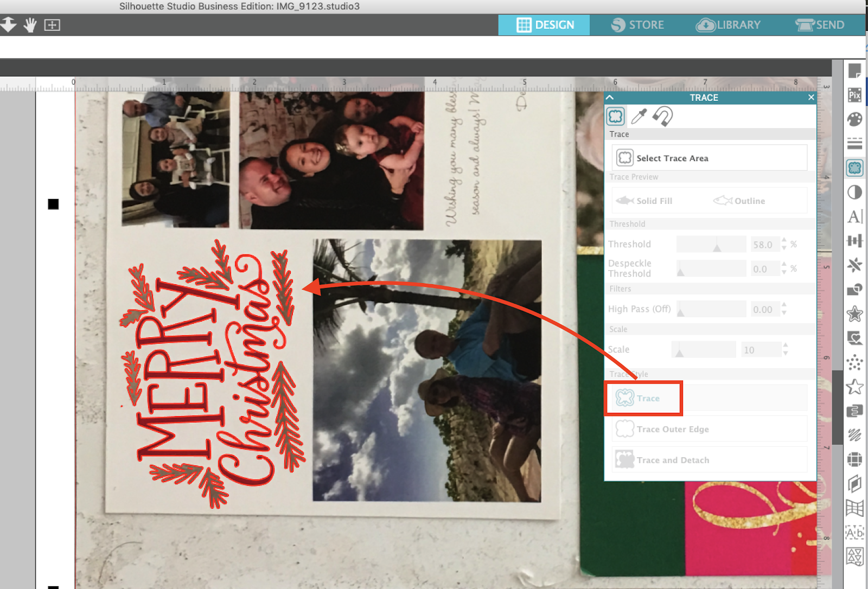Switch to Trace by Color eyedropper tab
Viewport: 868px width, 589px height.
[x=639, y=116]
